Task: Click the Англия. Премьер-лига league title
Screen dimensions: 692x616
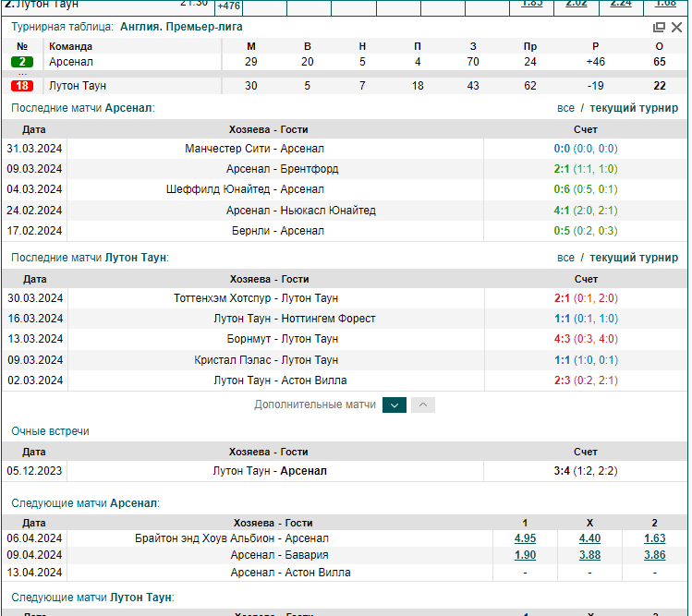Action: click(181, 27)
